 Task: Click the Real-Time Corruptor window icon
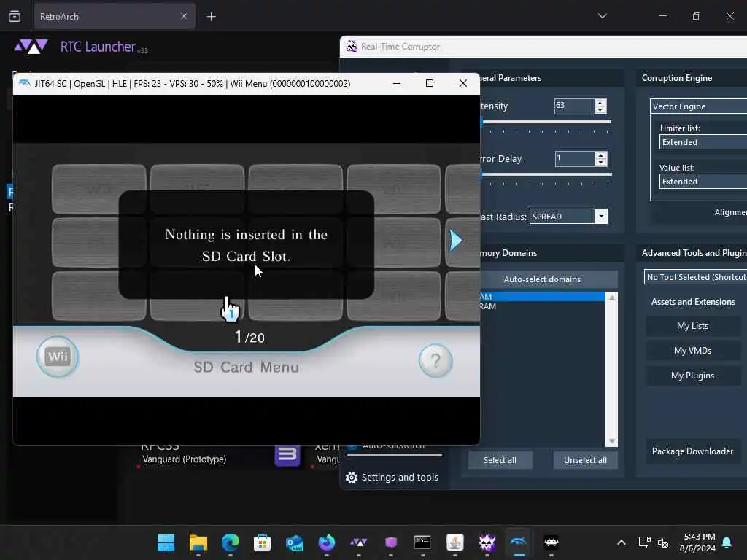(x=352, y=46)
